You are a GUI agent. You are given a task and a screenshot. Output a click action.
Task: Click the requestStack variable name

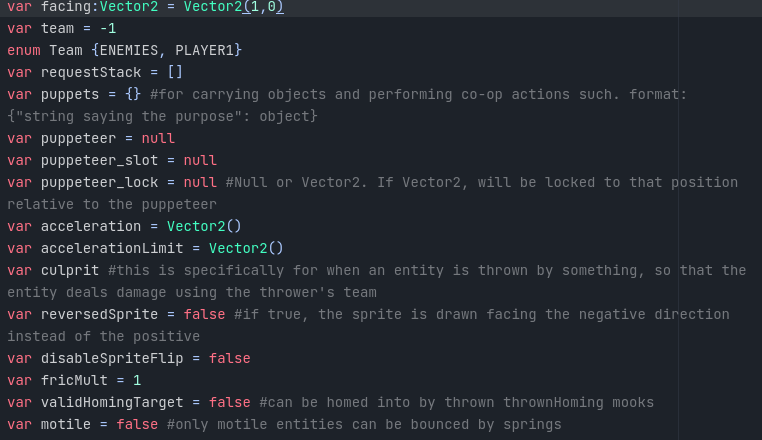pyautogui.click(x=91, y=72)
